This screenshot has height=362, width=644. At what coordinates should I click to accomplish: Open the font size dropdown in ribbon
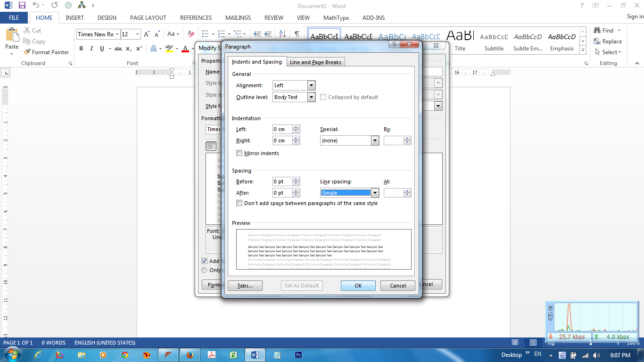(x=138, y=34)
